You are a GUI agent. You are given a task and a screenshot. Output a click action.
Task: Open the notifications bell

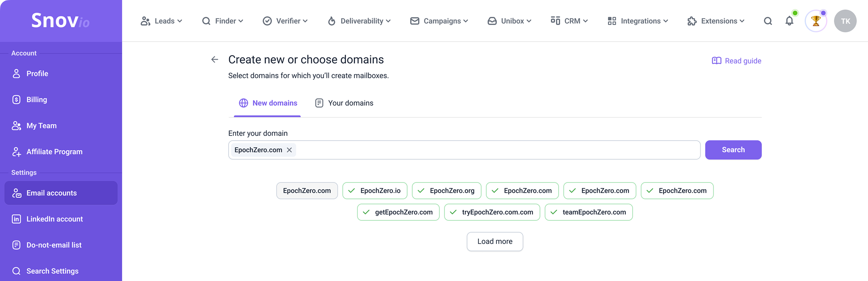(790, 21)
